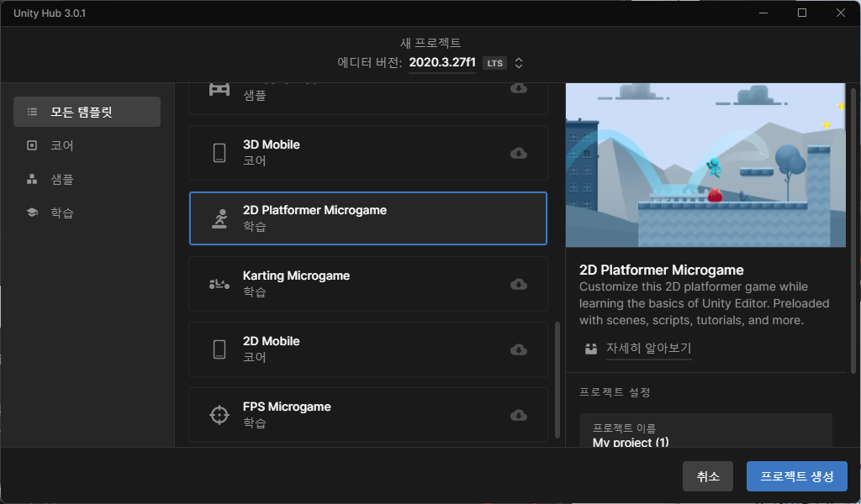This screenshot has width=861, height=504.
Task: Click the list icon beside 모든 템플릿
Action: (x=33, y=112)
